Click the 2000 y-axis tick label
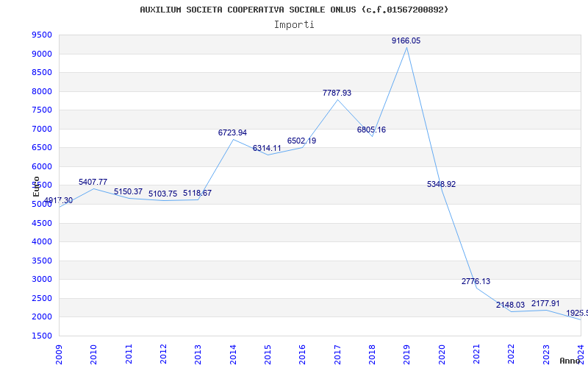Viewport: 588px width, 368px height. click(42, 317)
